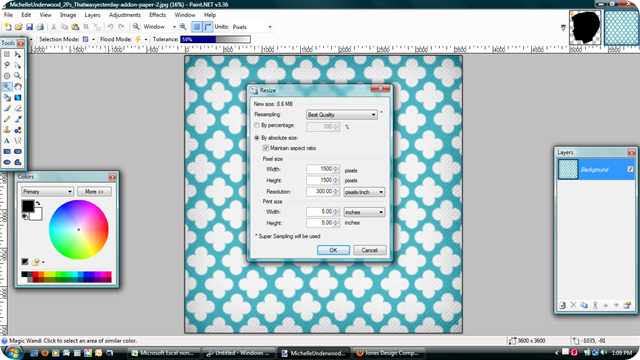
Task: Select the Ellipse shape tool
Action: point(7,162)
